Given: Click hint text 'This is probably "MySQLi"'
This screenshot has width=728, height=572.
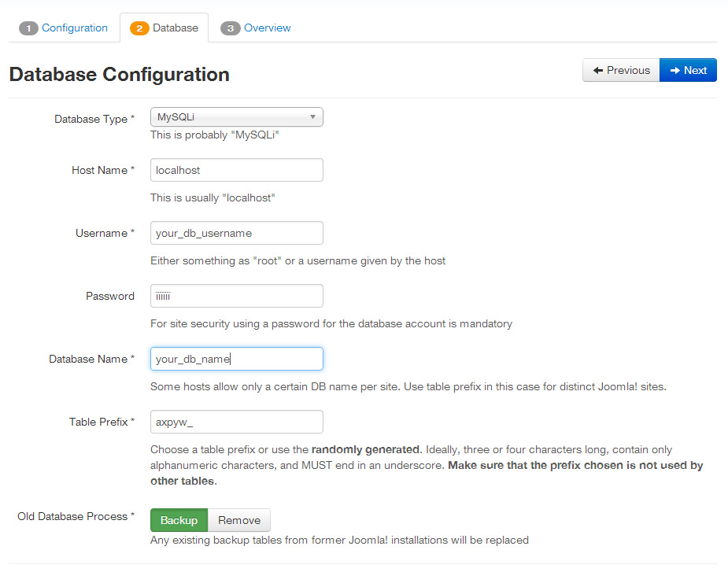Looking at the screenshot, I should (215, 135).
